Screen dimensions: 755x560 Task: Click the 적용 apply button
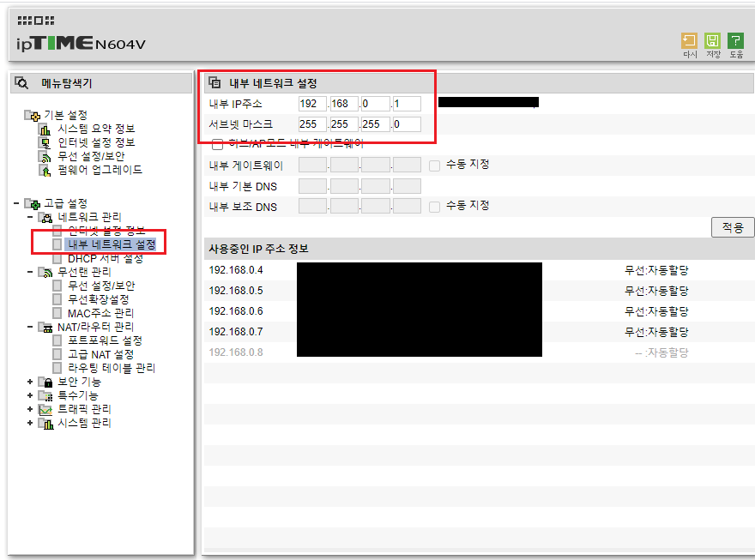coord(733,227)
